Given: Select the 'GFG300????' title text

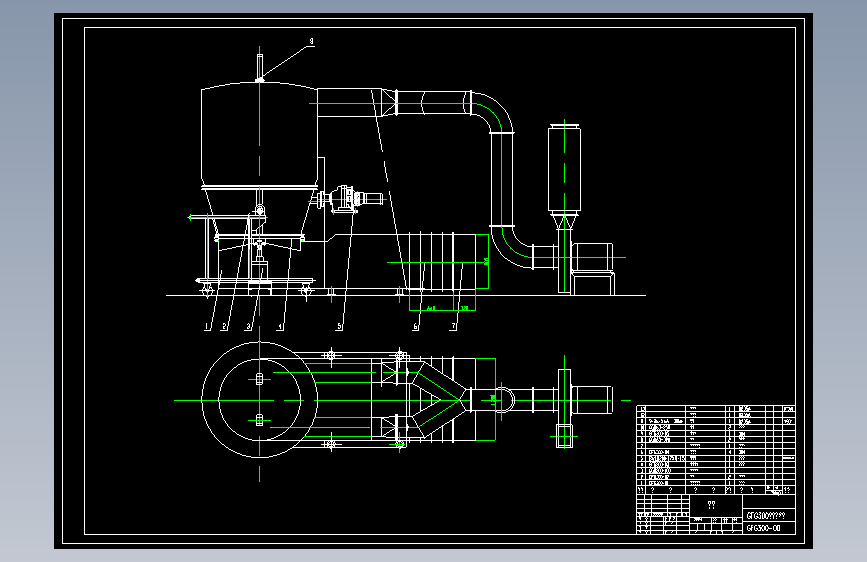Looking at the screenshot, I should pyautogui.click(x=765, y=516).
